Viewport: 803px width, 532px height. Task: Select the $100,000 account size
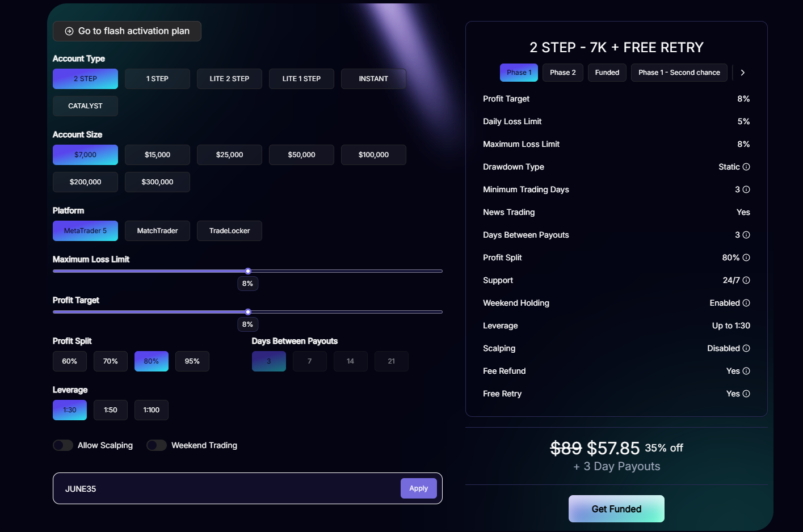[x=373, y=155]
